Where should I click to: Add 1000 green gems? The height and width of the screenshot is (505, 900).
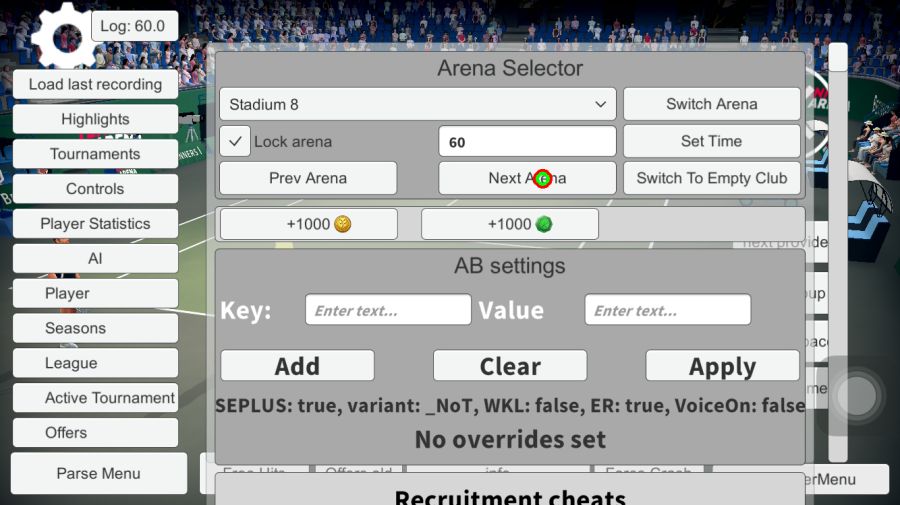tap(509, 224)
